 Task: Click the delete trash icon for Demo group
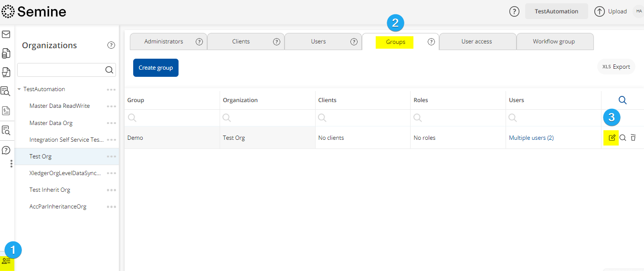(633, 138)
